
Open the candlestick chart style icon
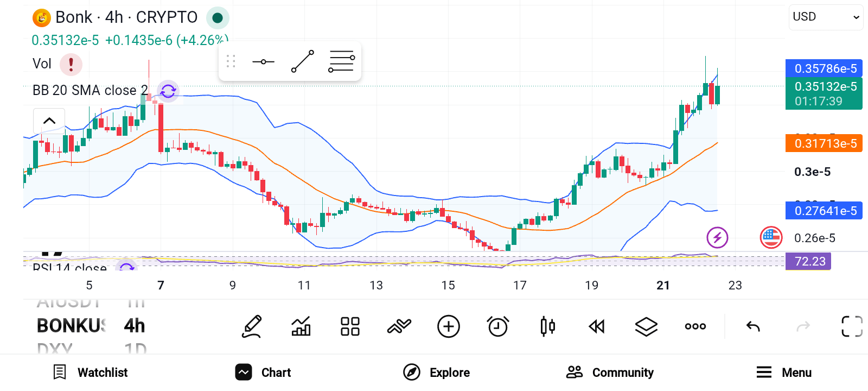pyautogui.click(x=548, y=326)
